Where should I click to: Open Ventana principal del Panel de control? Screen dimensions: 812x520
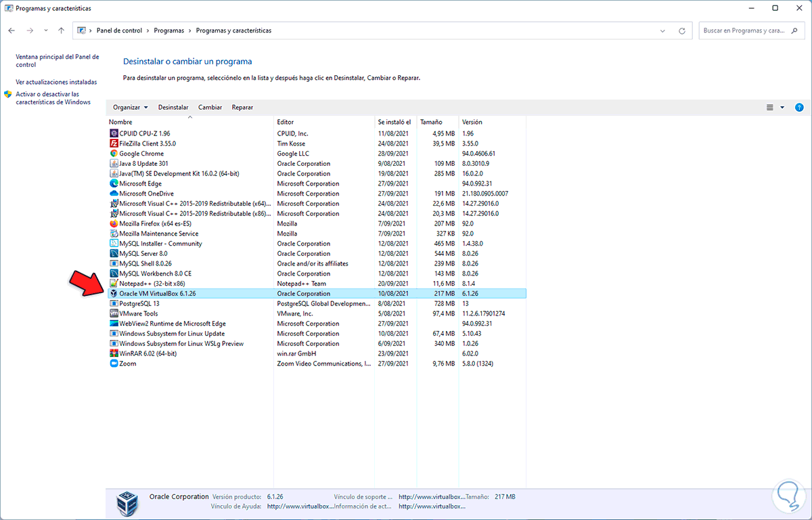point(57,61)
